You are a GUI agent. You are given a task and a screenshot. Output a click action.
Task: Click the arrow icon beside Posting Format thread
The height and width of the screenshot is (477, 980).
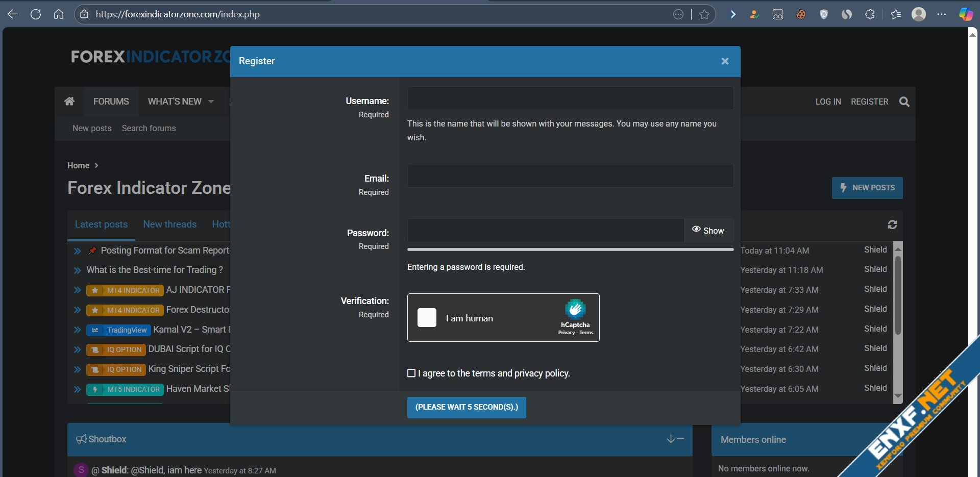coord(78,251)
